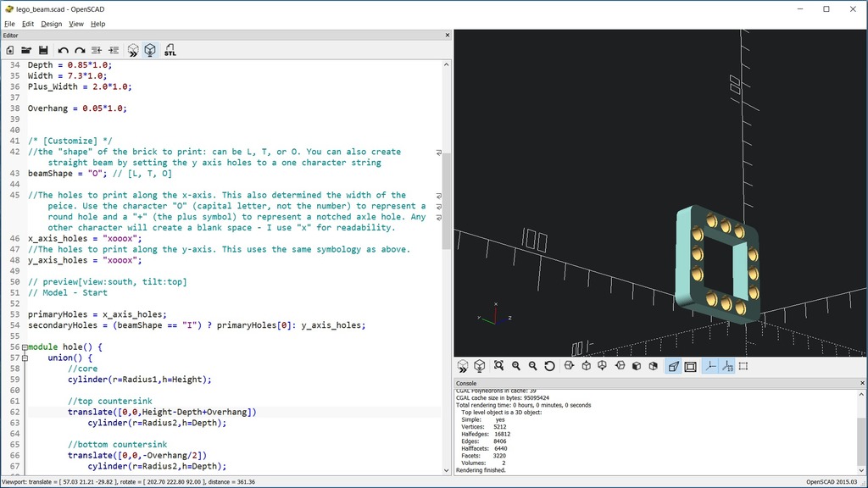Open the Design menu
The height and width of the screenshot is (488, 868).
pos(52,24)
